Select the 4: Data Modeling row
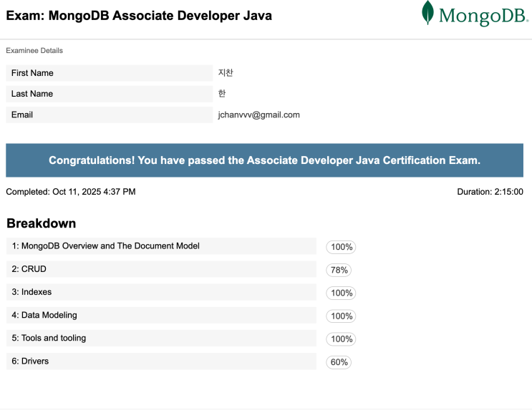Screen dimensions: 532x413 (x=161, y=316)
